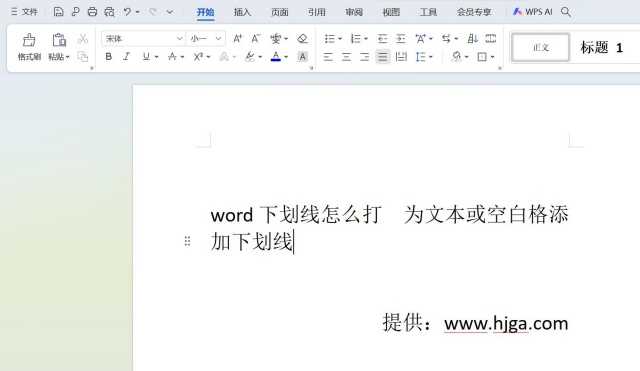Open the 文件 menu
640x371 pixels.
(24, 12)
